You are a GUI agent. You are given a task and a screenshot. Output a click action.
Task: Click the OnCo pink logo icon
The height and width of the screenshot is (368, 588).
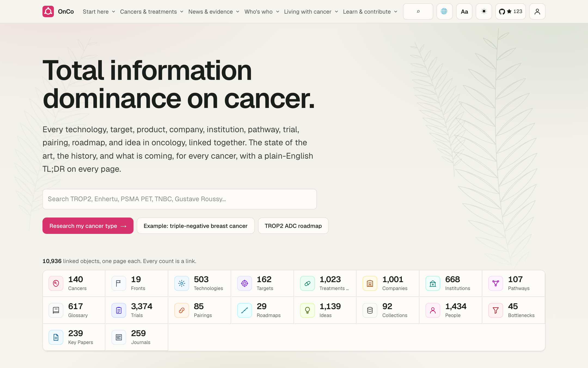click(48, 11)
